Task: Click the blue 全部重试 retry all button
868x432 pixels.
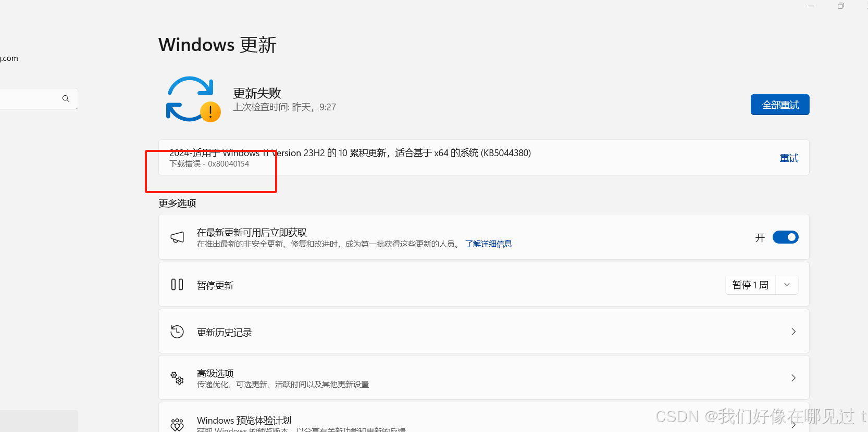Action: click(x=780, y=105)
